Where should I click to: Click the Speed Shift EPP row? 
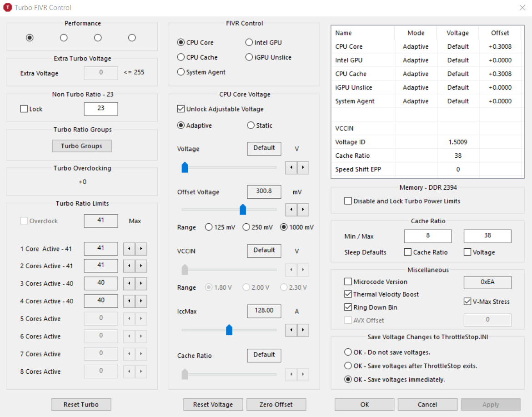(x=426, y=169)
